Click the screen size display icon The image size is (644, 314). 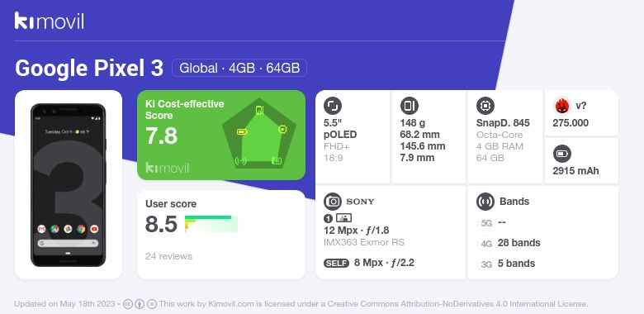(x=333, y=106)
